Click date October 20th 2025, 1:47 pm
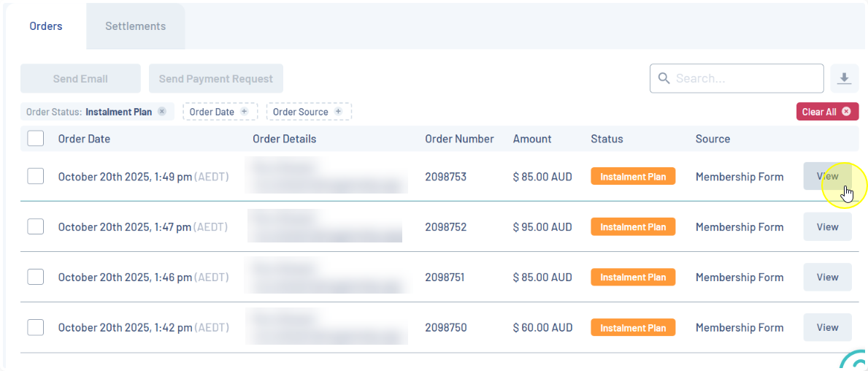Image resolution: width=868 pixels, height=371 pixels. pyautogui.click(x=125, y=227)
